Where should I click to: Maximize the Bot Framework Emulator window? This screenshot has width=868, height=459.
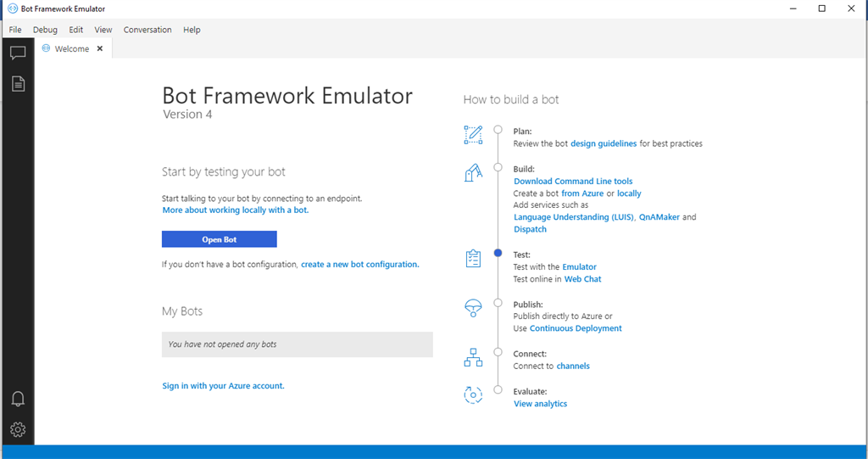click(822, 8)
